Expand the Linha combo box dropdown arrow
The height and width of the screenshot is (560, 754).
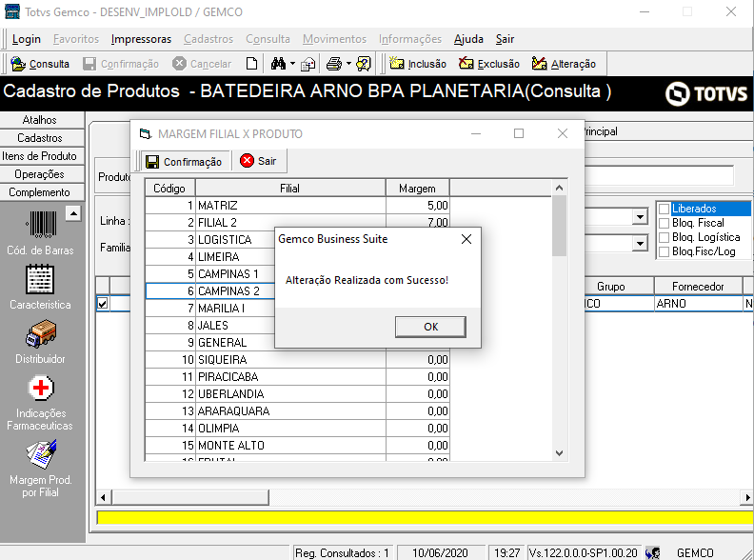coord(640,217)
